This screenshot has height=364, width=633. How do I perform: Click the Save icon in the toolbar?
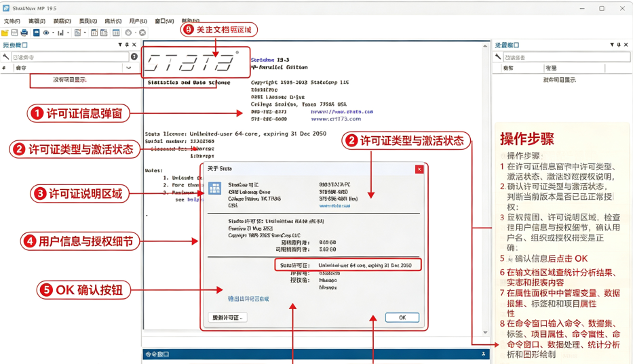(14, 33)
